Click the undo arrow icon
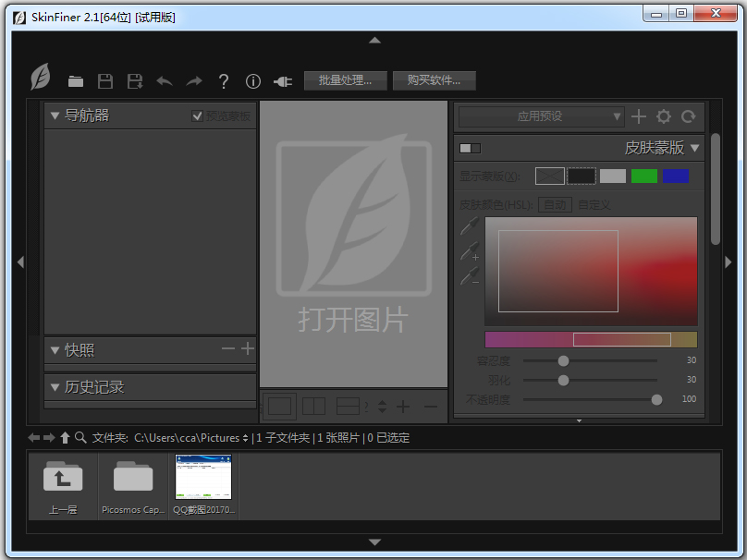The height and width of the screenshot is (560, 747). (x=165, y=81)
